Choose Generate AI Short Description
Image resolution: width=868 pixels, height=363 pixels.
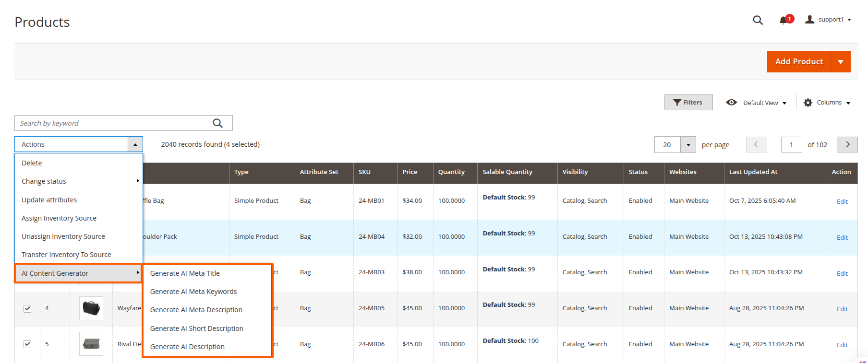click(196, 328)
